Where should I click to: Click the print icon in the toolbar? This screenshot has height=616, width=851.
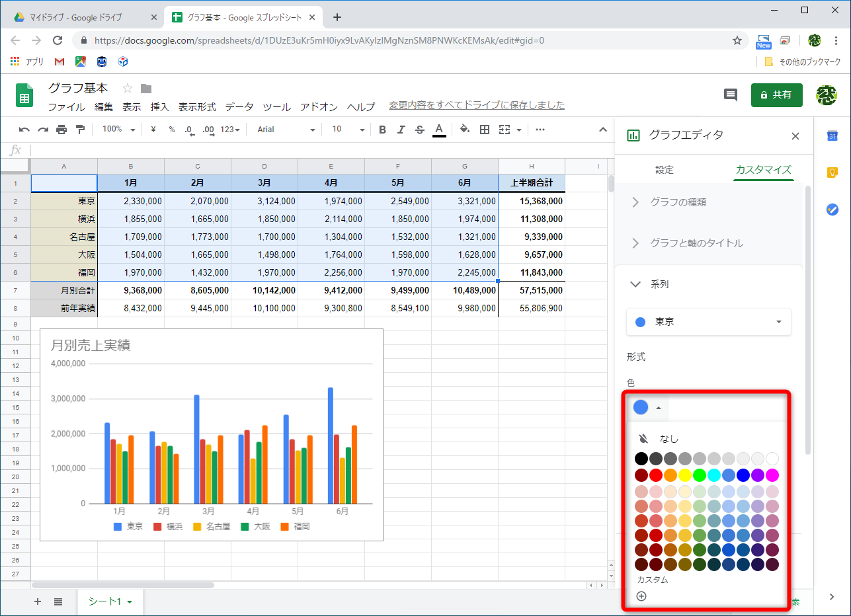pos(61,130)
